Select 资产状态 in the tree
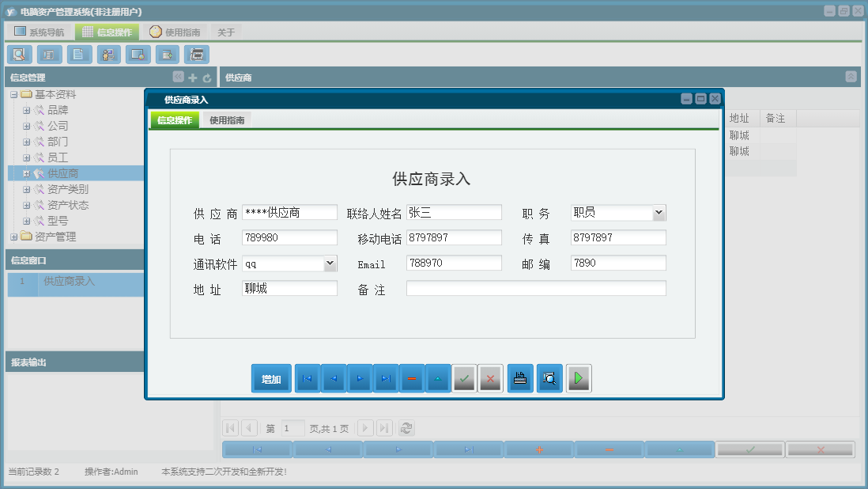This screenshot has width=868, height=489. point(67,205)
